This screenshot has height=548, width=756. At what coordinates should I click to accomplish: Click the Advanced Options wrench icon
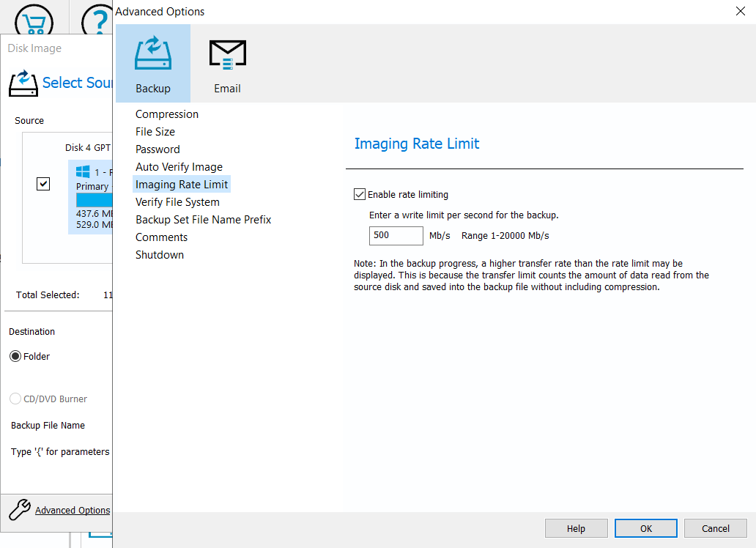(20, 509)
